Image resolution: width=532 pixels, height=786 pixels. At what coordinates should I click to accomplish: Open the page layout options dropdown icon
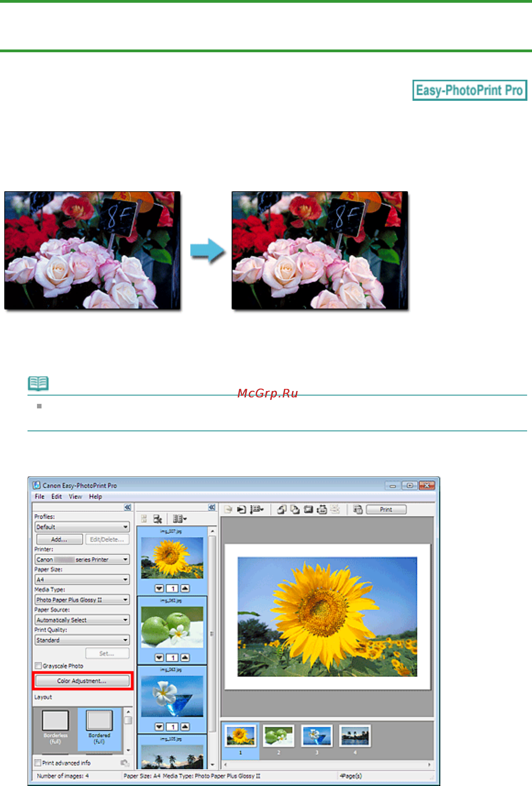[257, 509]
